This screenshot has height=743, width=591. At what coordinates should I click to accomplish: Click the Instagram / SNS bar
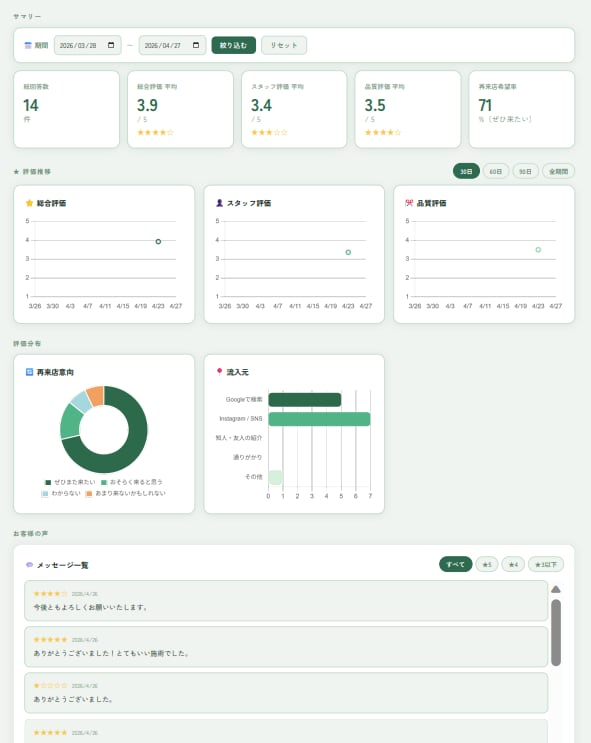coord(319,419)
